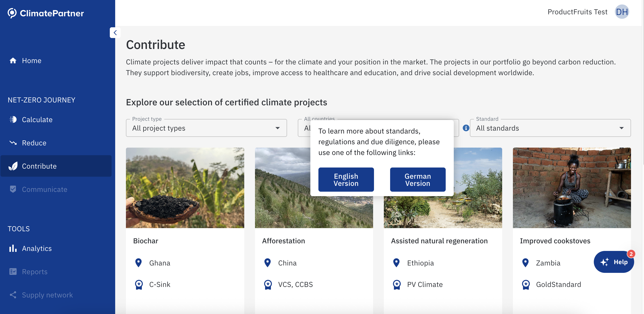This screenshot has height=314, width=644.
Task: Click the German Version button
Action: [x=417, y=180]
